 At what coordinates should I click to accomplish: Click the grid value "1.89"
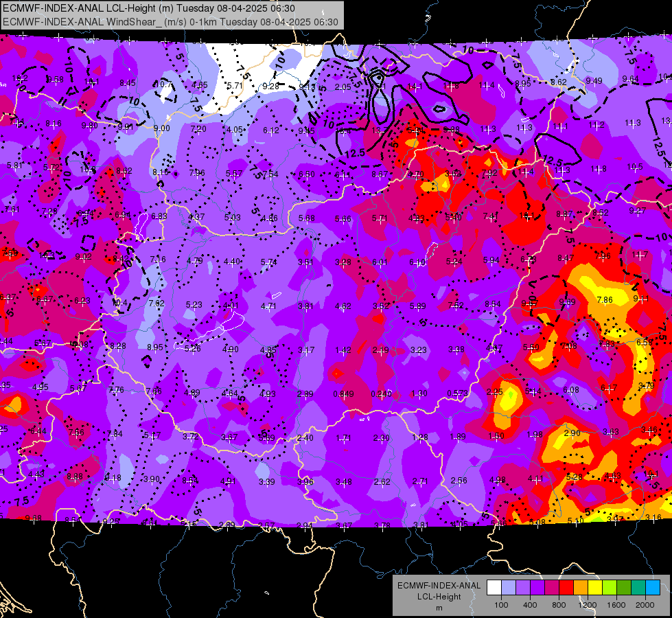pyautogui.click(x=458, y=437)
